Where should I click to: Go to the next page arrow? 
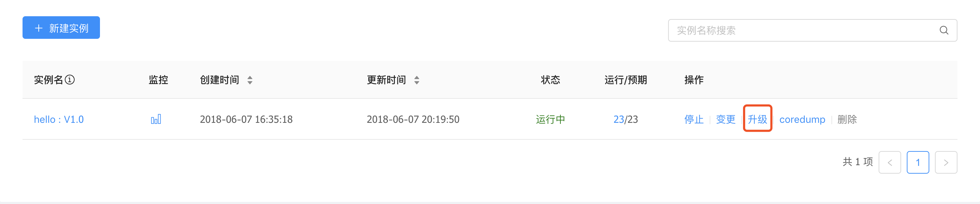946,162
